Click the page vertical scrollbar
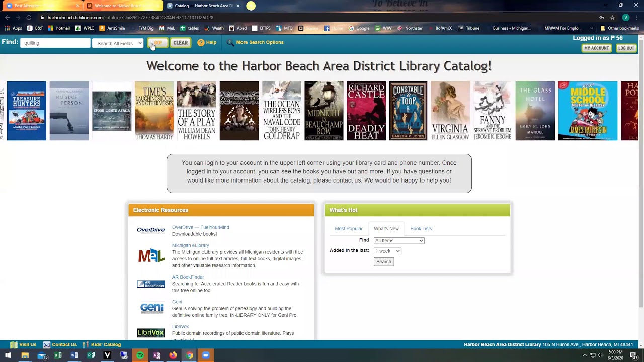644x362 pixels. (640, 191)
